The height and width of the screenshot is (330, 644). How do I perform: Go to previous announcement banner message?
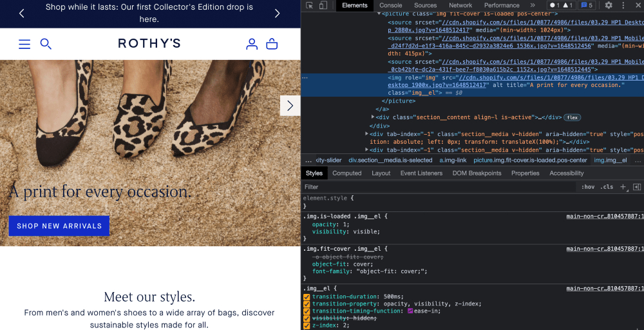tap(22, 13)
